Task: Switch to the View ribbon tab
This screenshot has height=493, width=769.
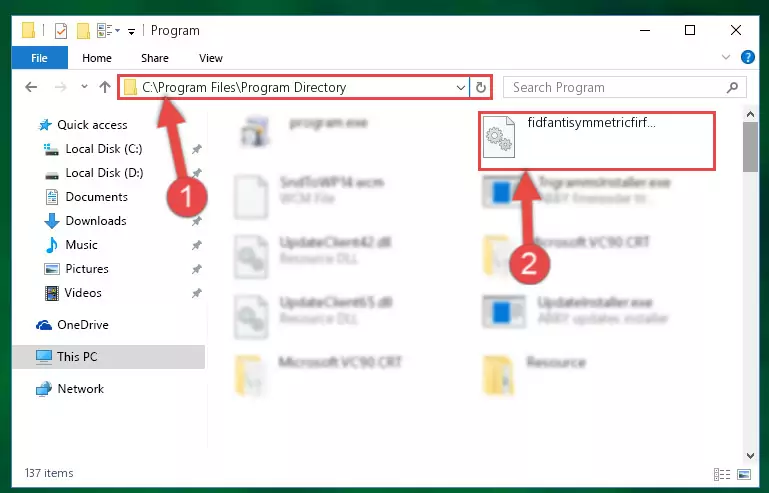Action: 211,58
